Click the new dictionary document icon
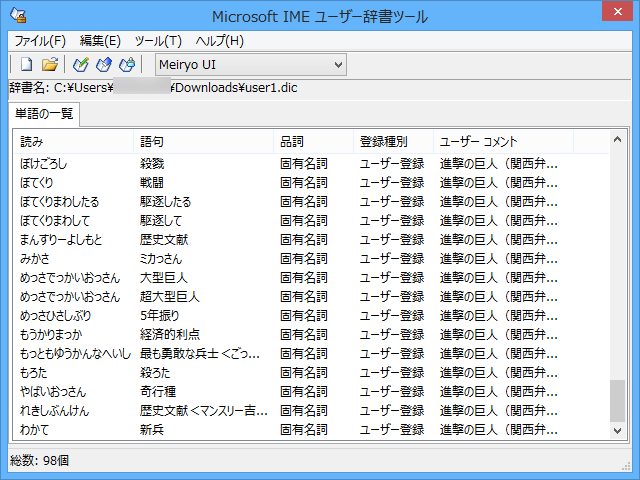The width and height of the screenshot is (640, 480). tap(27, 64)
